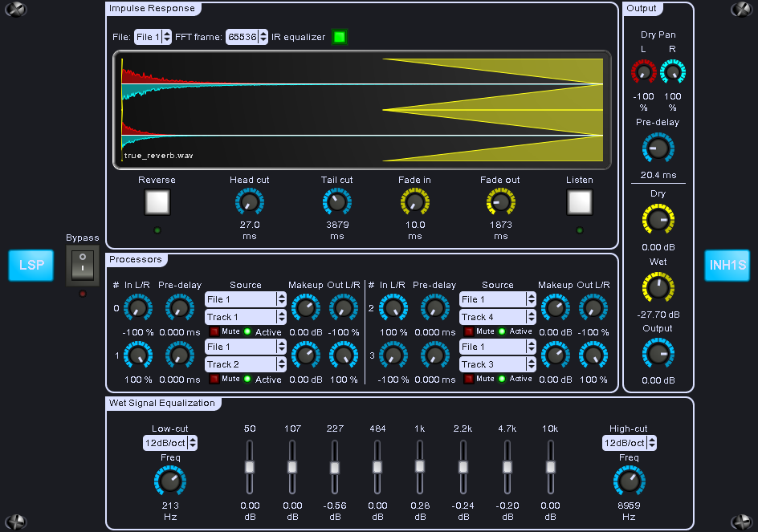758x532 pixels.
Task: Click the Low-cut Freq knob
Action: [169, 481]
